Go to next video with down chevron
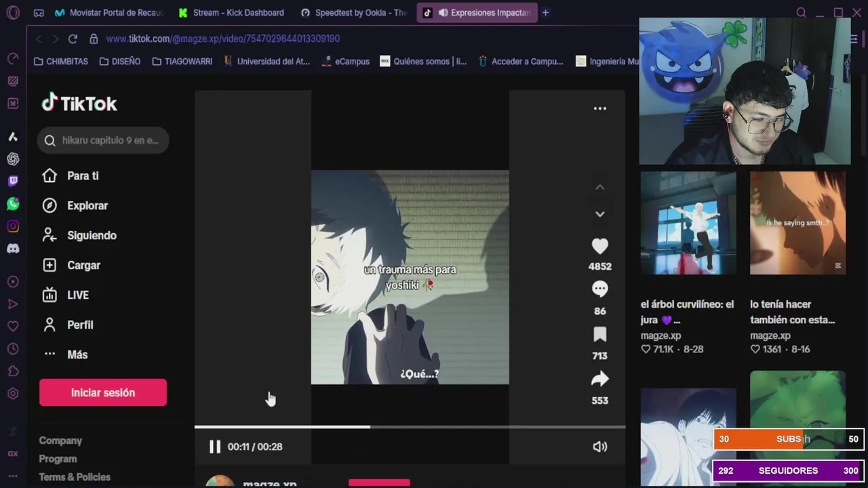 pyautogui.click(x=599, y=214)
